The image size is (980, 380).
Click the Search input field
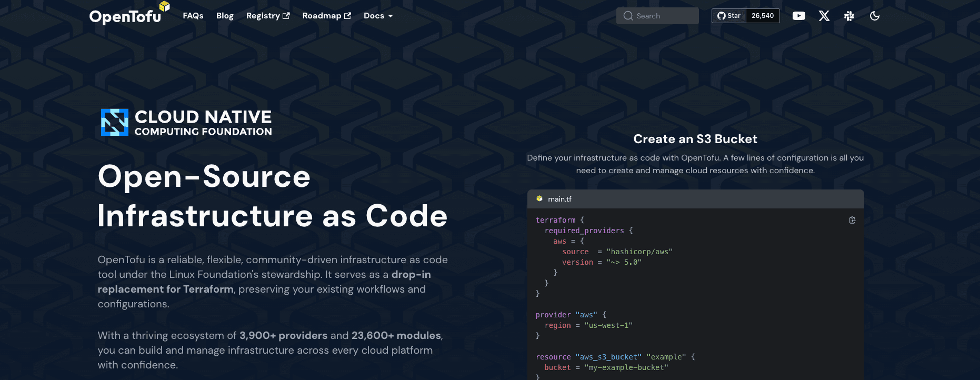pos(657,16)
